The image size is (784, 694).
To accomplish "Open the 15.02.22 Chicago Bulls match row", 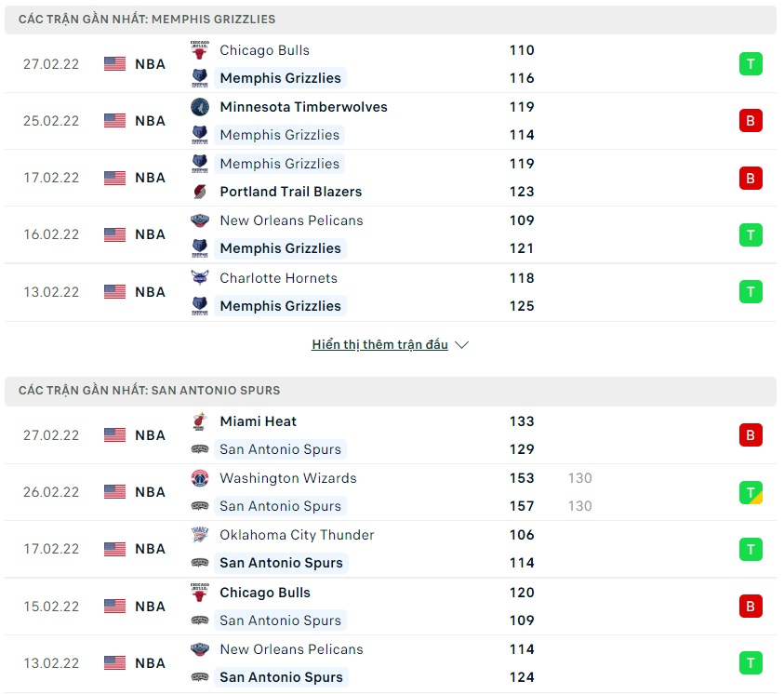I will tap(391, 607).
